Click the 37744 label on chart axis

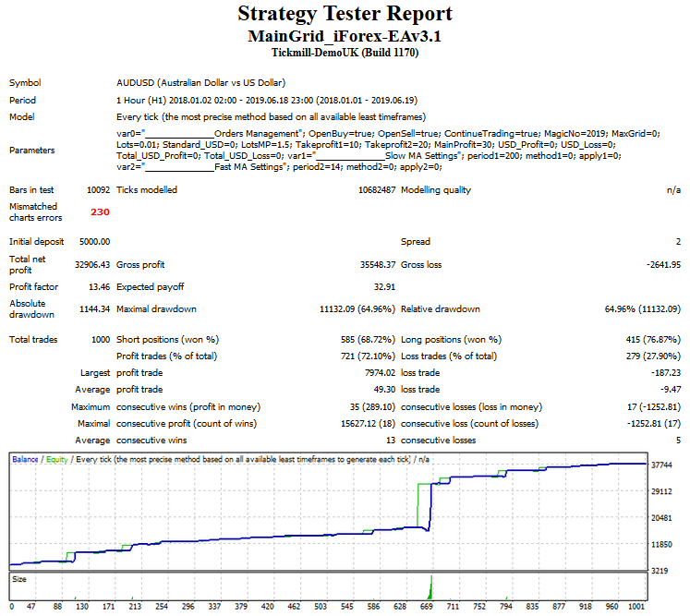pos(661,465)
